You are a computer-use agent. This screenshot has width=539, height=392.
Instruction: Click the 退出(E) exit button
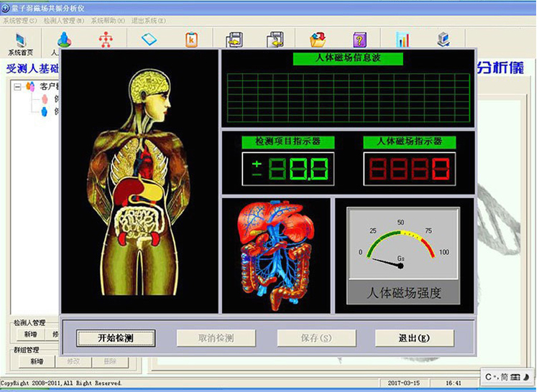(414, 338)
